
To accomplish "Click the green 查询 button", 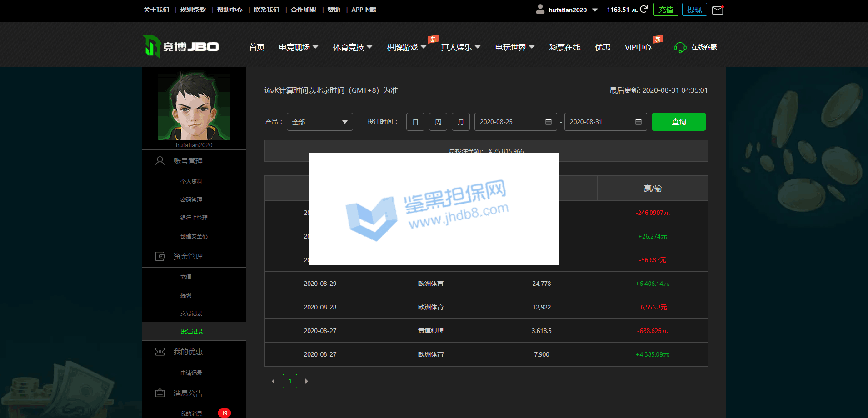I will (x=678, y=122).
